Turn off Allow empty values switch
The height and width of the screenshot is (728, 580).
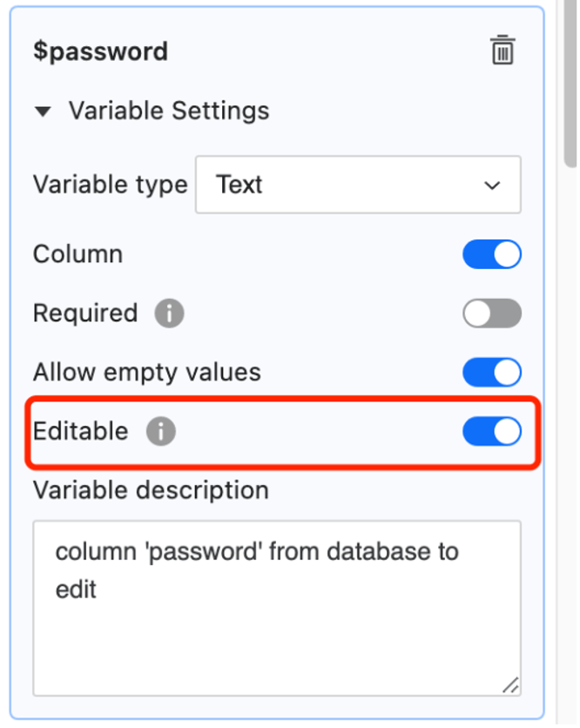492,373
